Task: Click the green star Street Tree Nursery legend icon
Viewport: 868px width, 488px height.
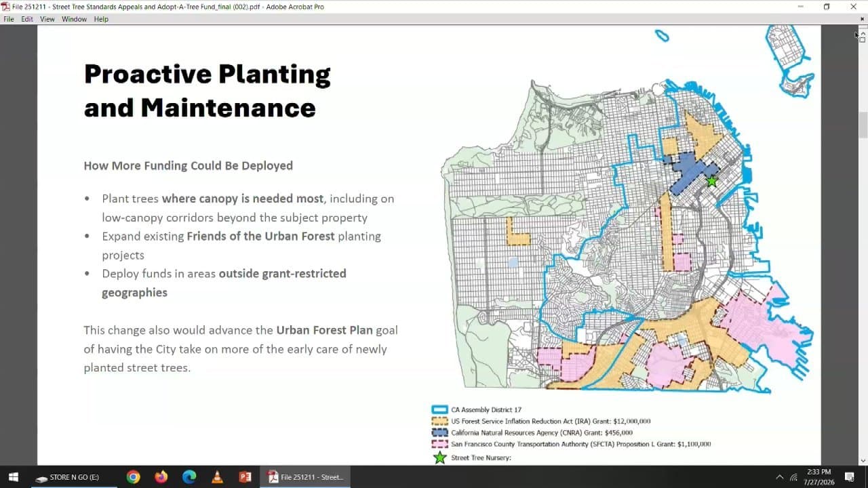Action: (x=440, y=457)
